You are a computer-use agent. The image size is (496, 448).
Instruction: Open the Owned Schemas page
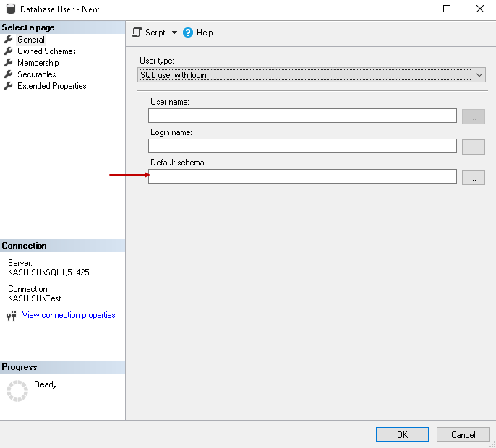pos(46,51)
